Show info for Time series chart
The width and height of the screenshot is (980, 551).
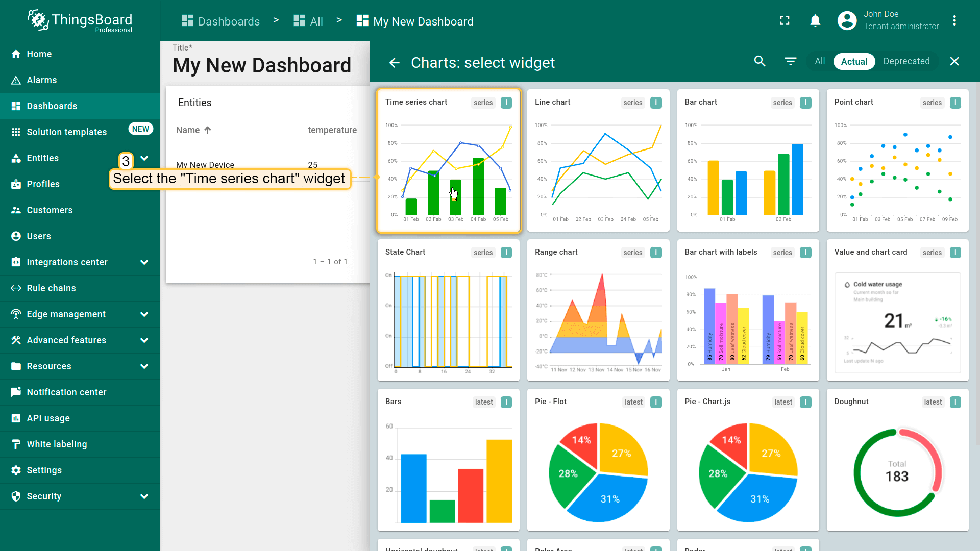coord(506,103)
